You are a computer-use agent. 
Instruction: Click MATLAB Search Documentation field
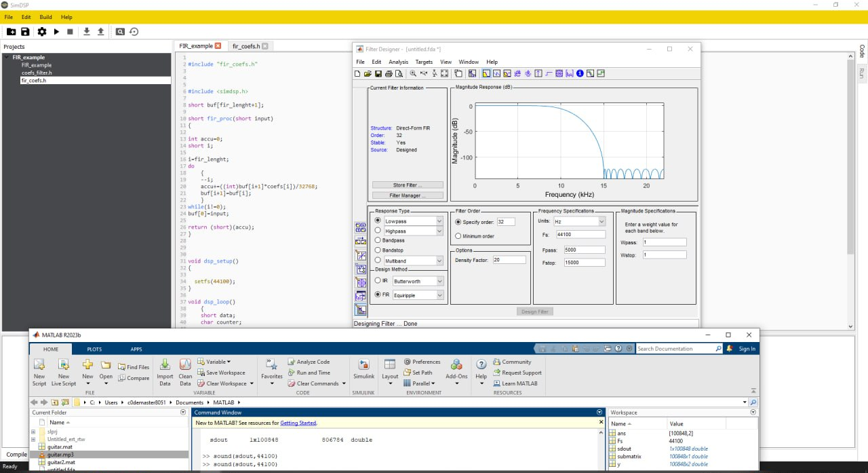point(679,348)
